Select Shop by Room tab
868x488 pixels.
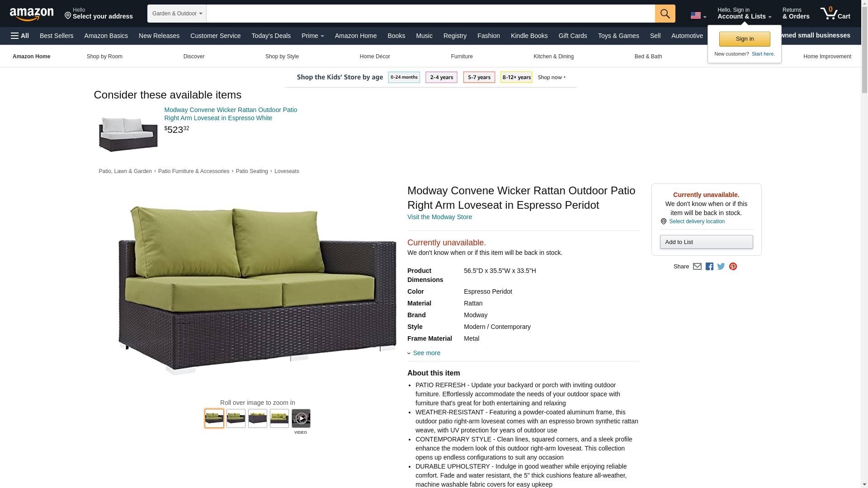[x=104, y=56]
